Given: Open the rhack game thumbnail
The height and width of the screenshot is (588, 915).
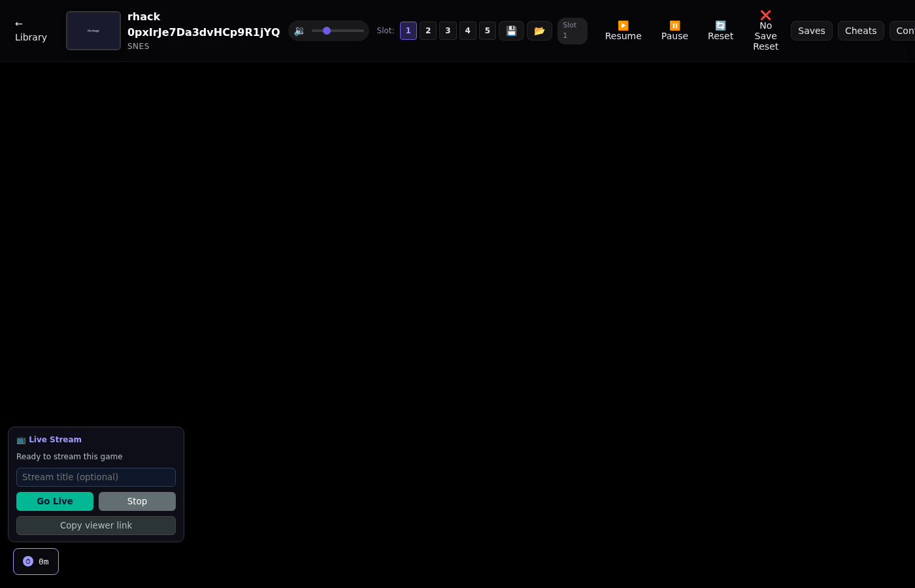Looking at the screenshot, I should coord(93,31).
